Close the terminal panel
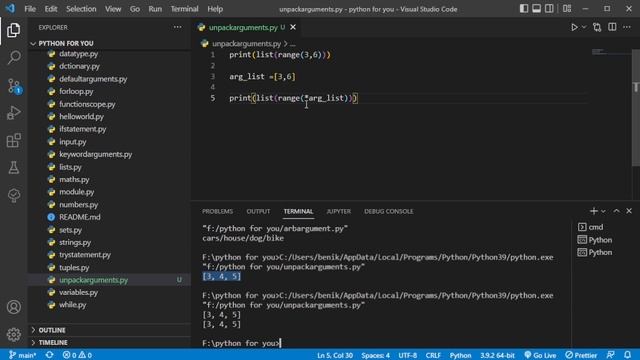The image size is (640, 360). (x=629, y=211)
